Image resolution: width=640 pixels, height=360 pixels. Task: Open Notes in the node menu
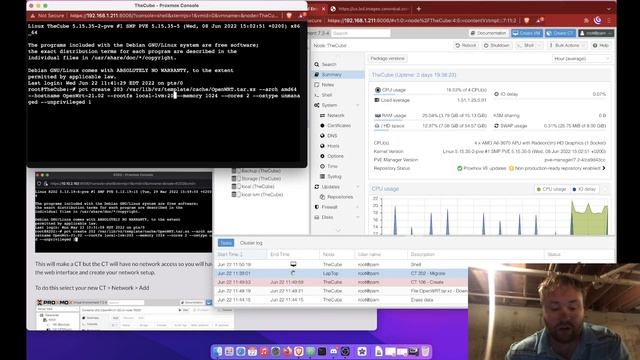coord(327,85)
